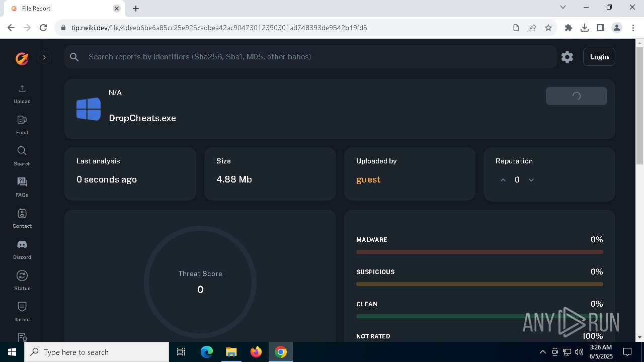Open the Status page in the sidebar
This screenshot has height=362, width=644.
coord(22,281)
